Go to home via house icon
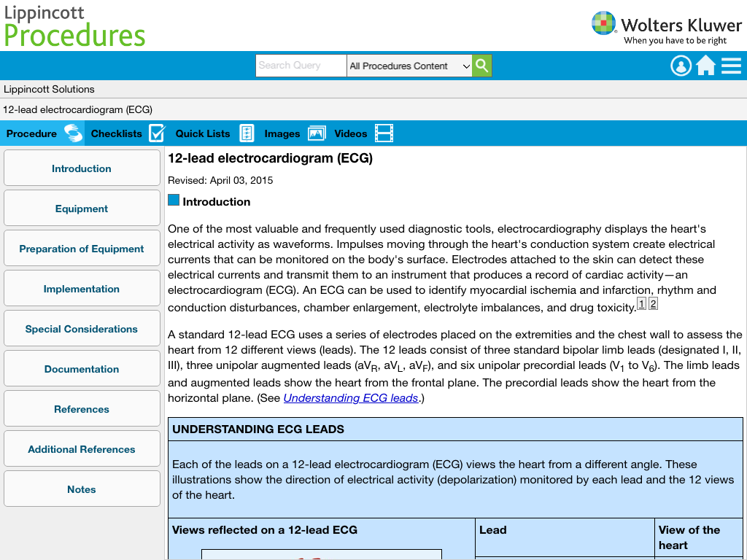The height and width of the screenshot is (560, 747). point(706,66)
